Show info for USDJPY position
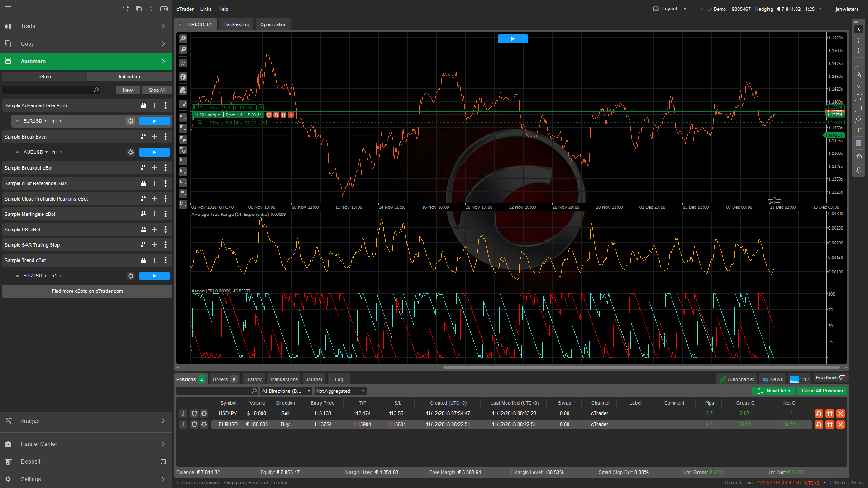The width and height of the screenshot is (868, 488). click(183, 414)
